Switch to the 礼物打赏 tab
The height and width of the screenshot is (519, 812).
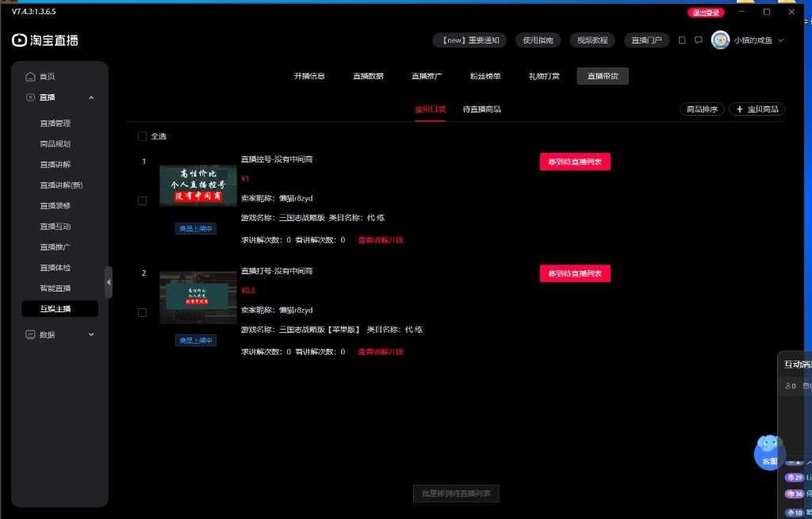tap(544, 76)
